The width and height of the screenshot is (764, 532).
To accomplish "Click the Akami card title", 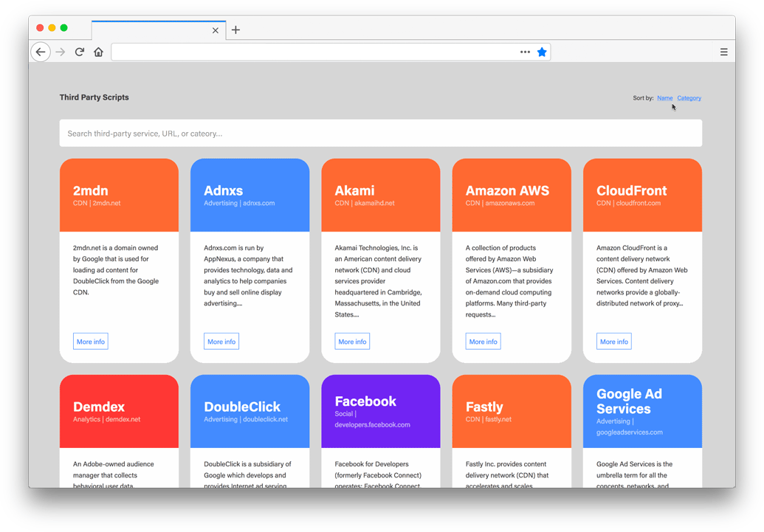I will tap(355, 190).
